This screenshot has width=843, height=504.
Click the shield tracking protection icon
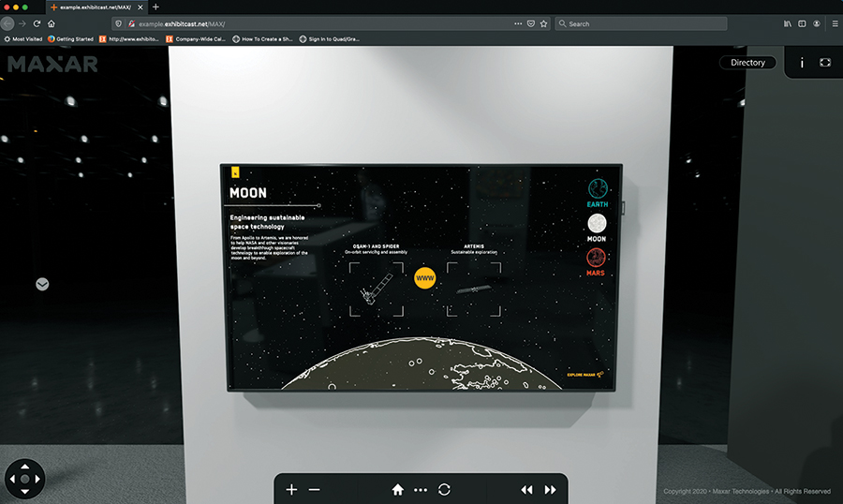coord(118,23)
